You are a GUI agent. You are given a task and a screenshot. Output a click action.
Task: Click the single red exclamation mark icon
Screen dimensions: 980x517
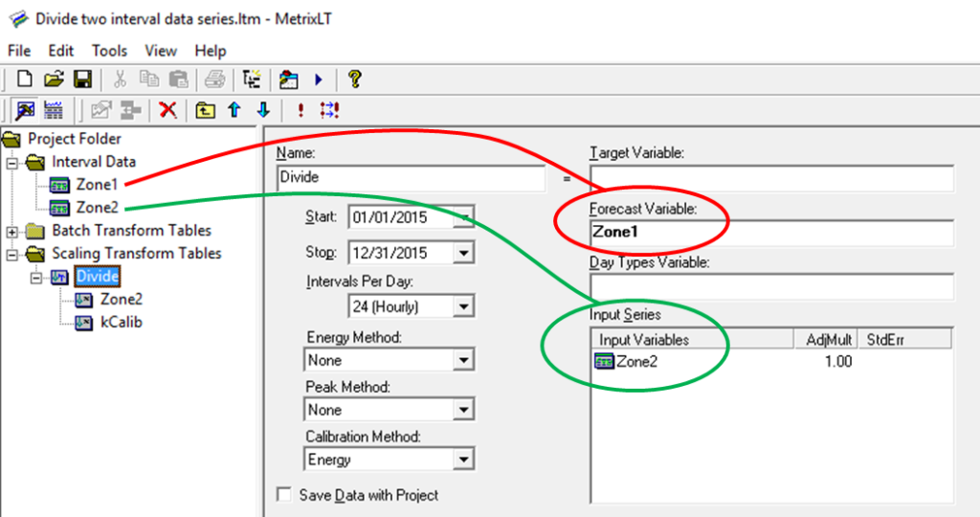click(x=301, y=110)
